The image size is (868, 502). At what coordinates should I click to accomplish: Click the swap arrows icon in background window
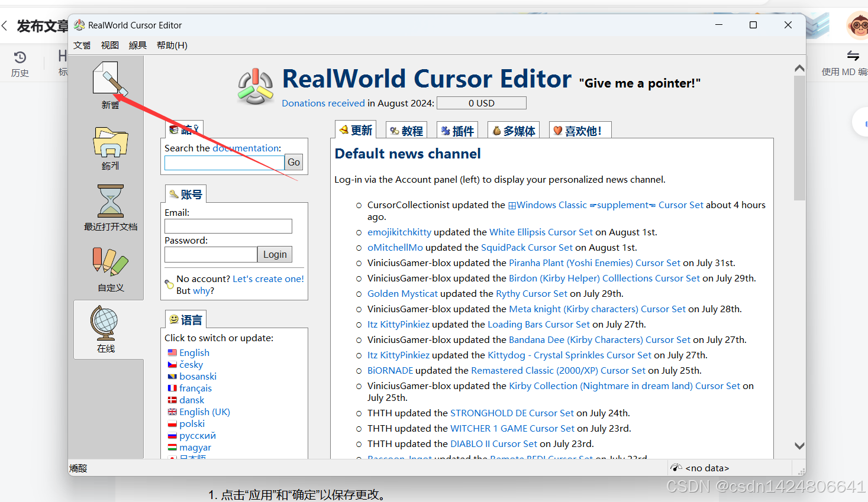853,56
